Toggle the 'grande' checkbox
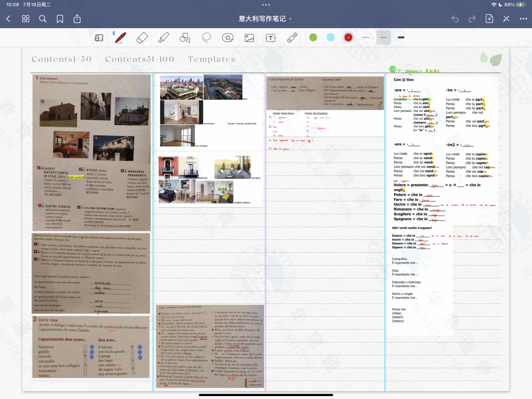The height and width of the screenshot is (399, 532). [85, 352]
